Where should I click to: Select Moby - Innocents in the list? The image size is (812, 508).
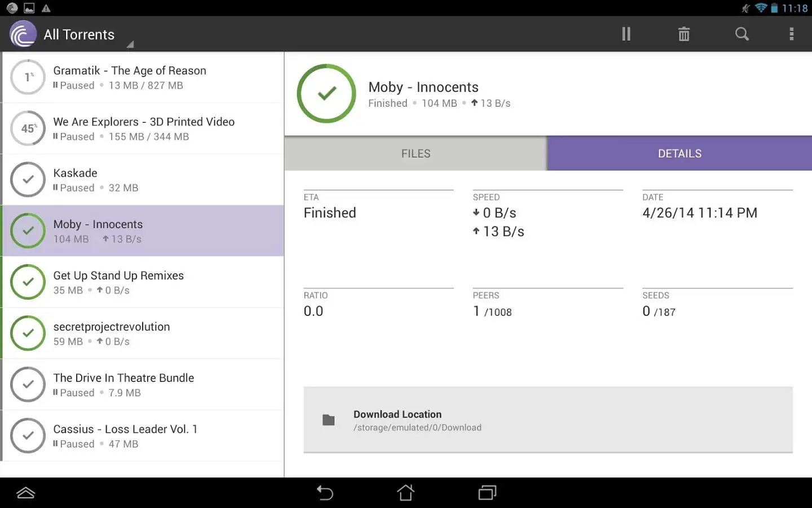(143, 231)
